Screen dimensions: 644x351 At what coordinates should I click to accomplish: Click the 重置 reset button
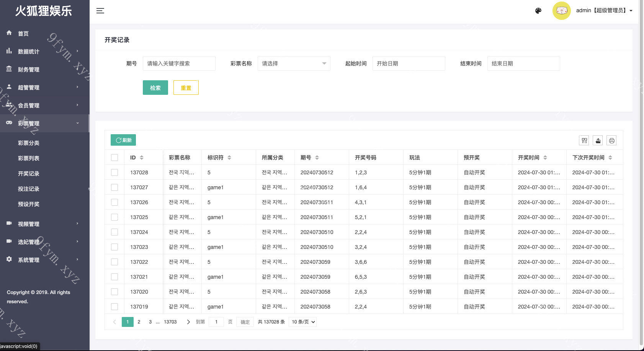[186, 88]
